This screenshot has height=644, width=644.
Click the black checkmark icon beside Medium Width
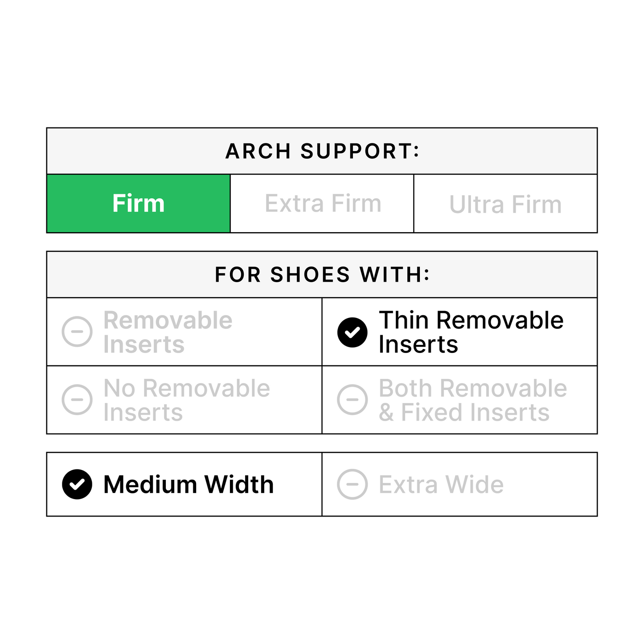click(77, 484)
